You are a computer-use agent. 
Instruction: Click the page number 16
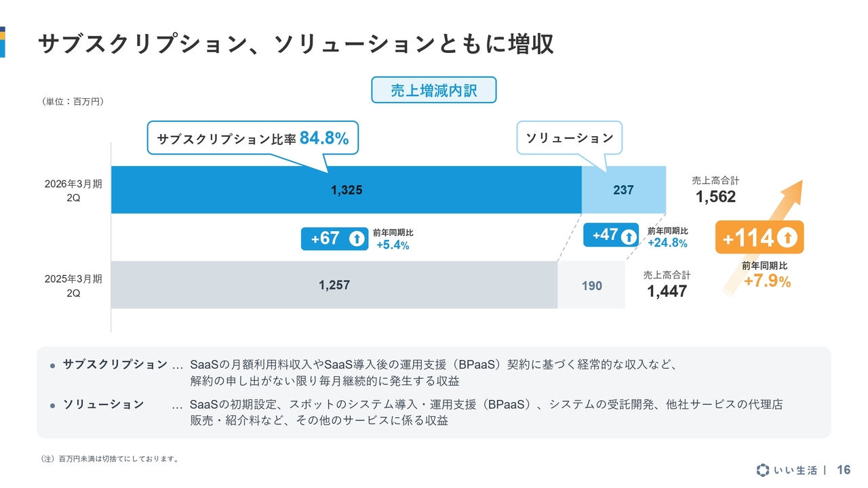pos(844,470)
